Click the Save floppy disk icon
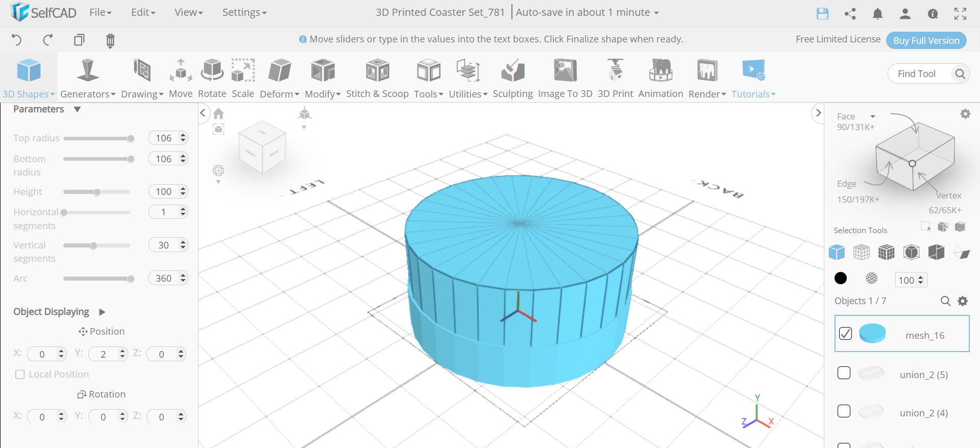The image size is (980, 448). [822, 14]
